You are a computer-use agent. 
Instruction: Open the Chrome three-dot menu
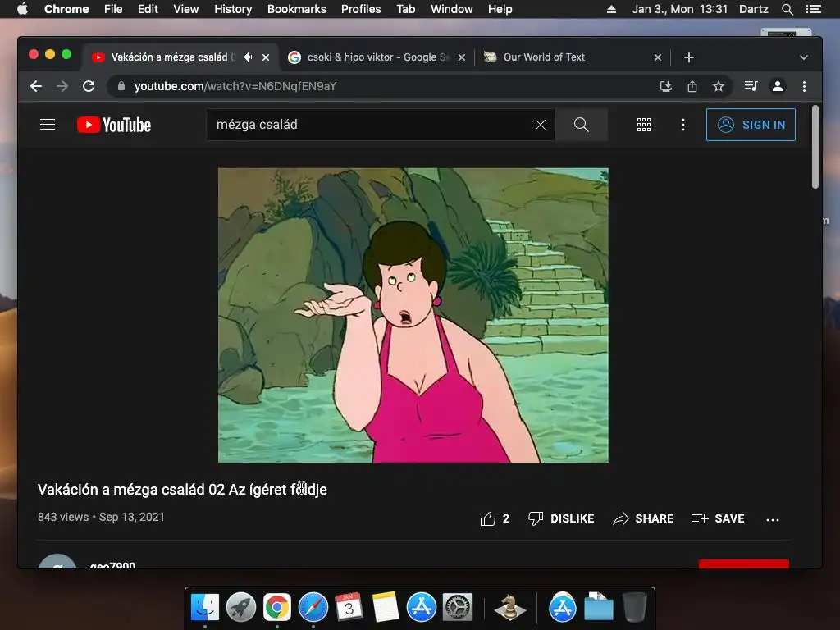pos(804,86)
